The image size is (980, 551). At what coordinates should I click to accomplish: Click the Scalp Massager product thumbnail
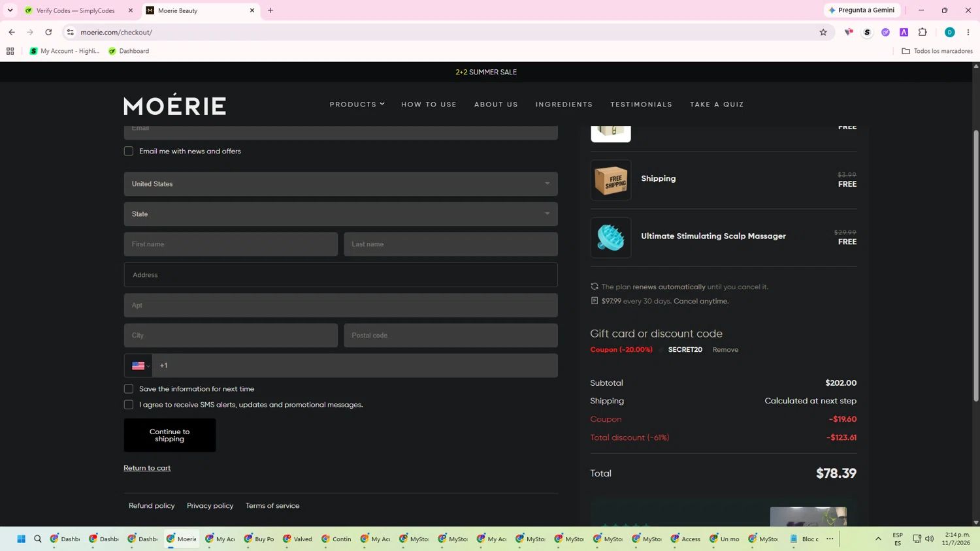(611, 238)
